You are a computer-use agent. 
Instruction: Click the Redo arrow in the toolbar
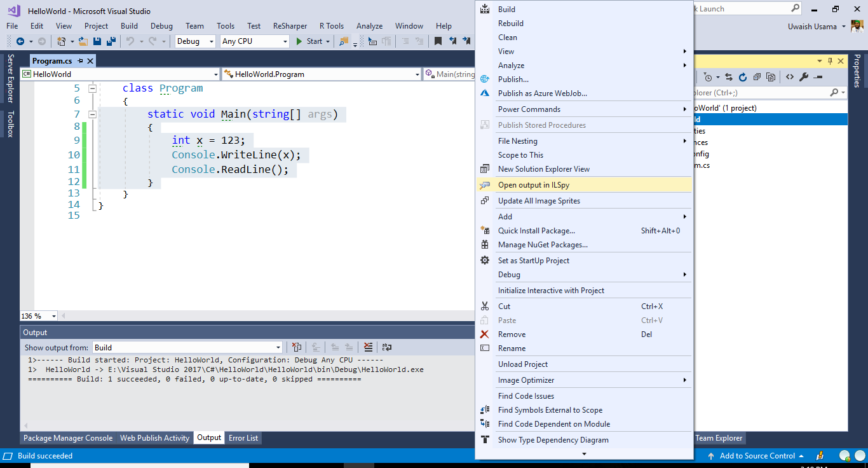152,41
